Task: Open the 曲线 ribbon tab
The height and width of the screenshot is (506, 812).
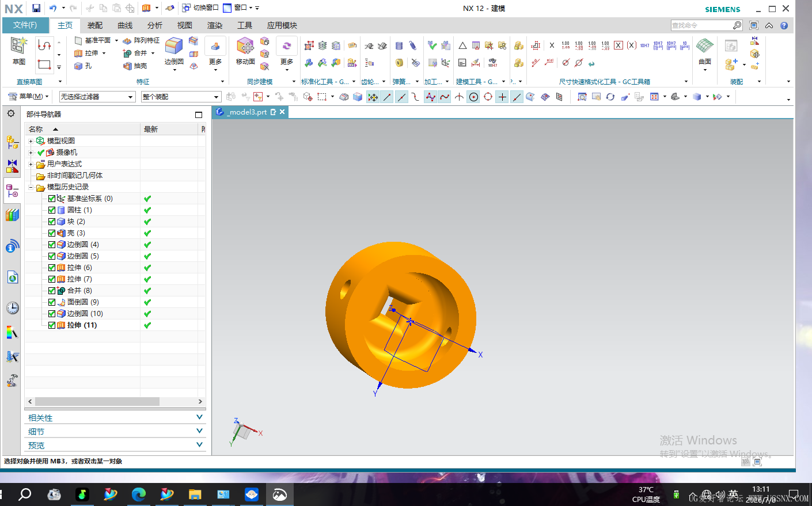Action: (x=125, y=25)
